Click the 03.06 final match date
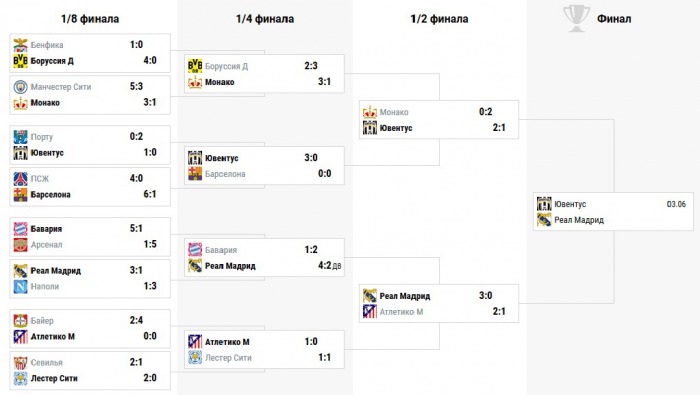This screenshot has width=700, height=395. 676,204
